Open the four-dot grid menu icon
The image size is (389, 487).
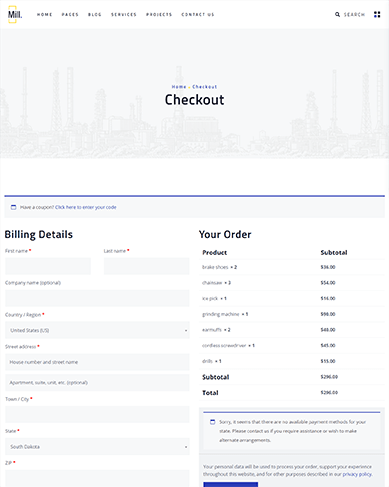tap(377, 14)
